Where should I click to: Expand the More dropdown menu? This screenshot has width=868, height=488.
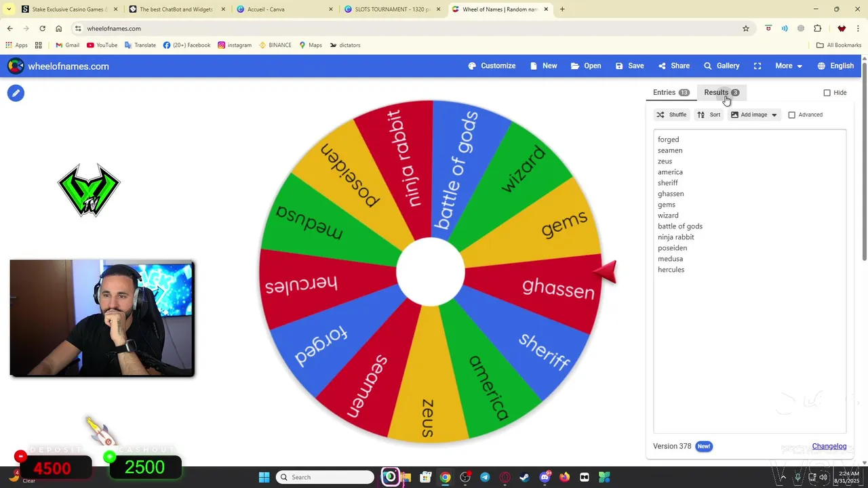789,66
